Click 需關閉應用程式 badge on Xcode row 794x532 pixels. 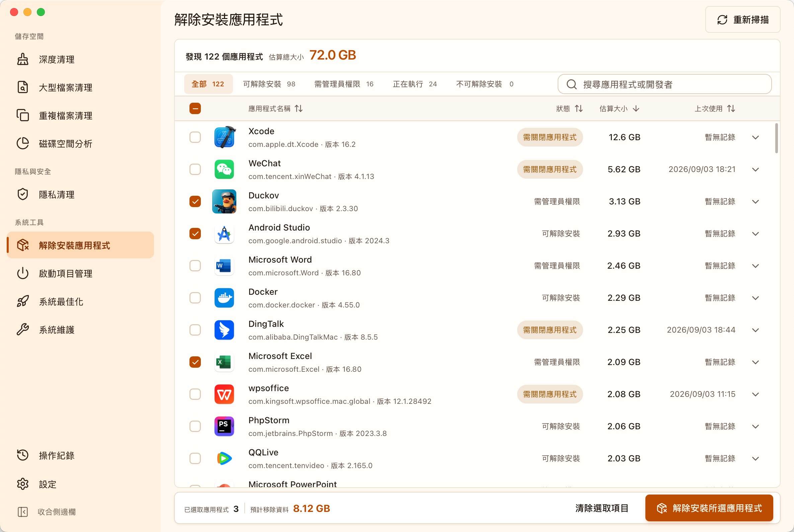pyautogui.click(x=550, y=137)
